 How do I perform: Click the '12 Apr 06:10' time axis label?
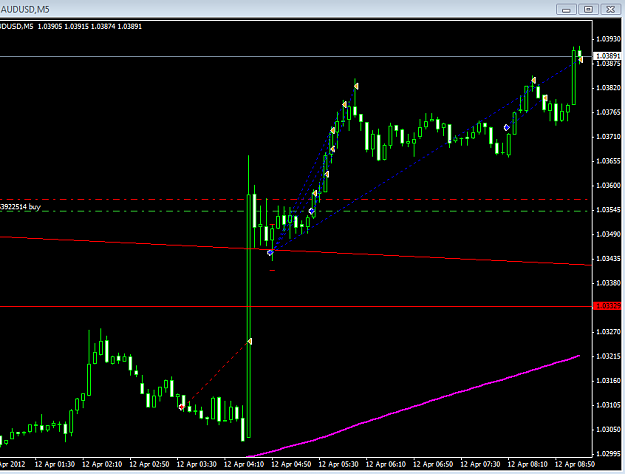386,464
